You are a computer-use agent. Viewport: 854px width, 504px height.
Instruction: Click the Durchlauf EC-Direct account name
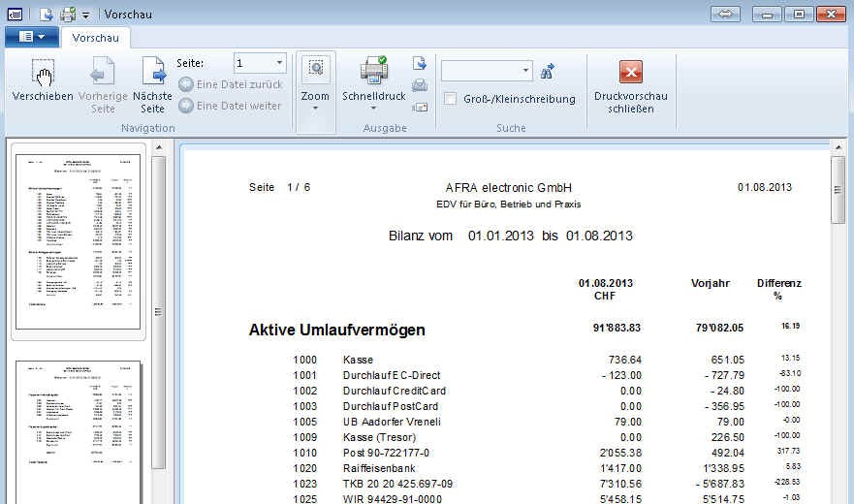coord(392,375)
